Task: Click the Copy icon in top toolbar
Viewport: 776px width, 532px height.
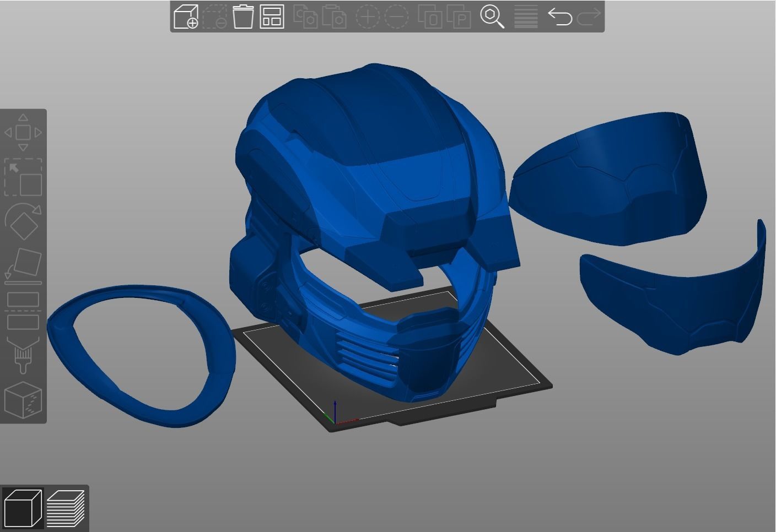Action: 305,17
